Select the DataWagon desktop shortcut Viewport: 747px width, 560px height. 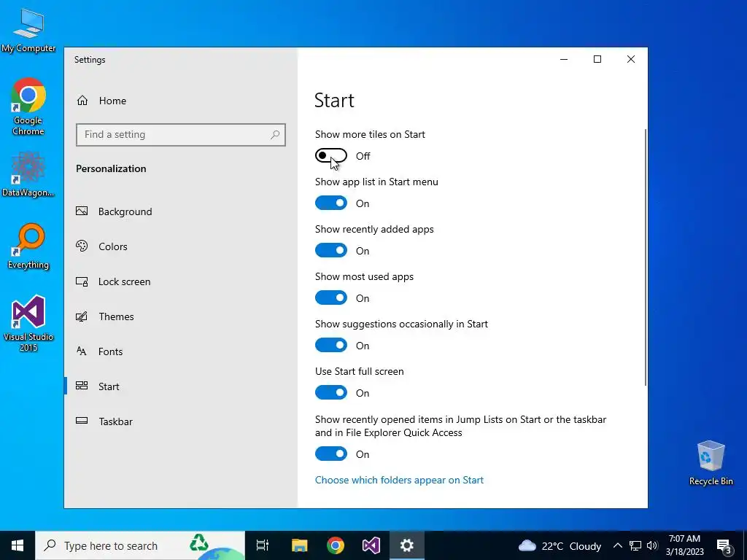(x=28, y=174)
